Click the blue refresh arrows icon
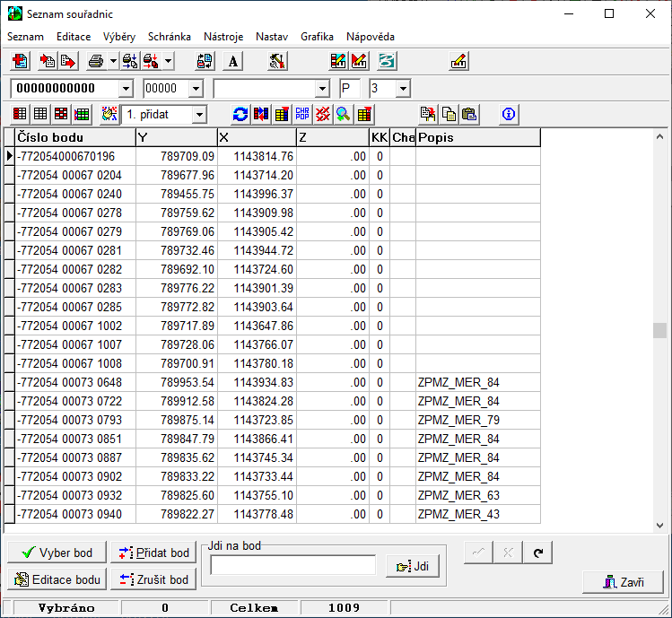The width and height of the screenshot is (672, 618). point(240,114)
